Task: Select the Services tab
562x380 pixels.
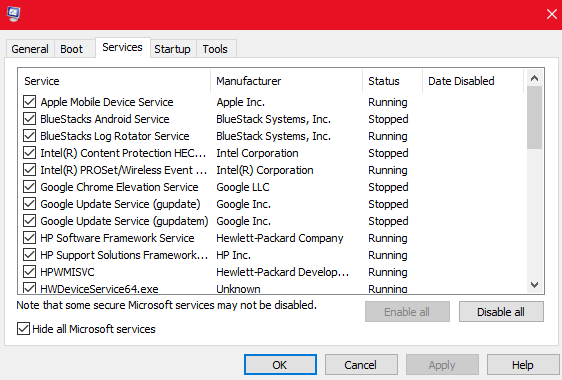Action: click(x=122, y=47)
